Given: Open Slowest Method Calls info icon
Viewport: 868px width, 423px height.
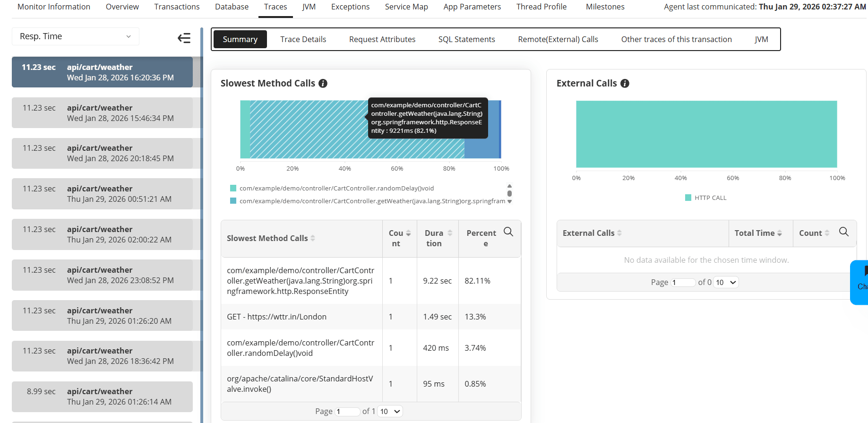Looking at the screenshot, I should pyautogui.click(x=323, y=83).
